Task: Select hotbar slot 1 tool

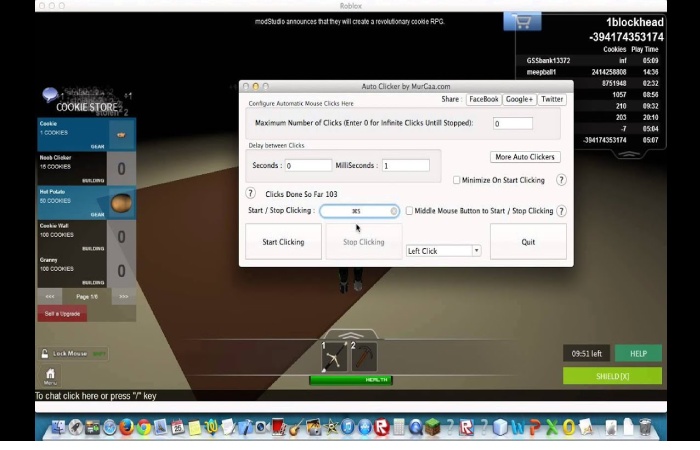Action: [334, 356]
